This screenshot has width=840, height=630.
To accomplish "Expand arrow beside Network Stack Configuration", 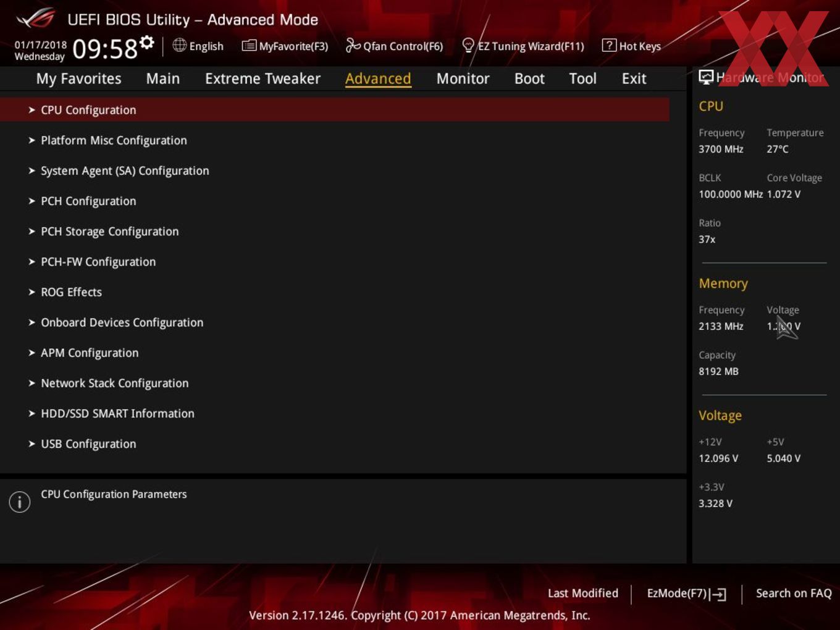I will 31,383.
